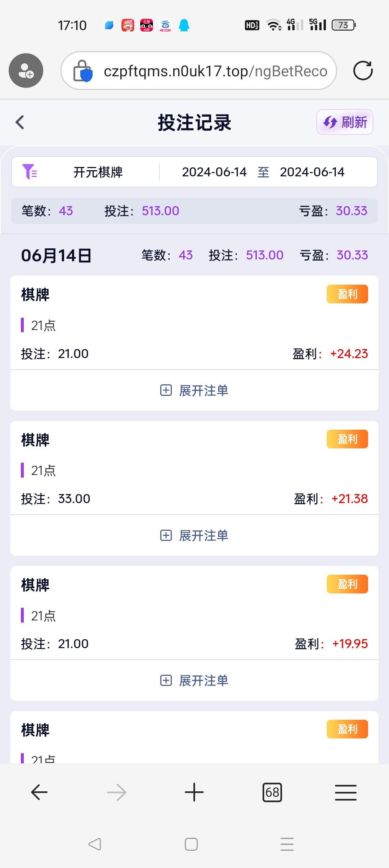This screenshot has width=389, height=868.
Task: Pick the start date 2024-06-14
Action: point(214,172)
